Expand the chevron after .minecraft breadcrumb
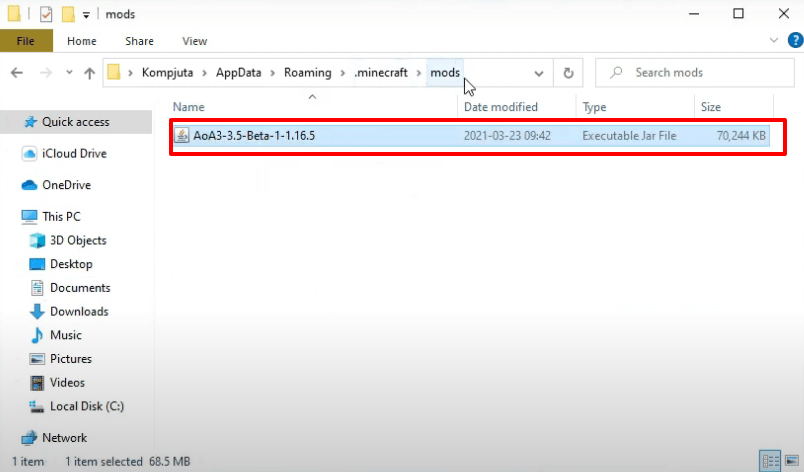Viewport: 804px width, 472px height. coord(419,73)
